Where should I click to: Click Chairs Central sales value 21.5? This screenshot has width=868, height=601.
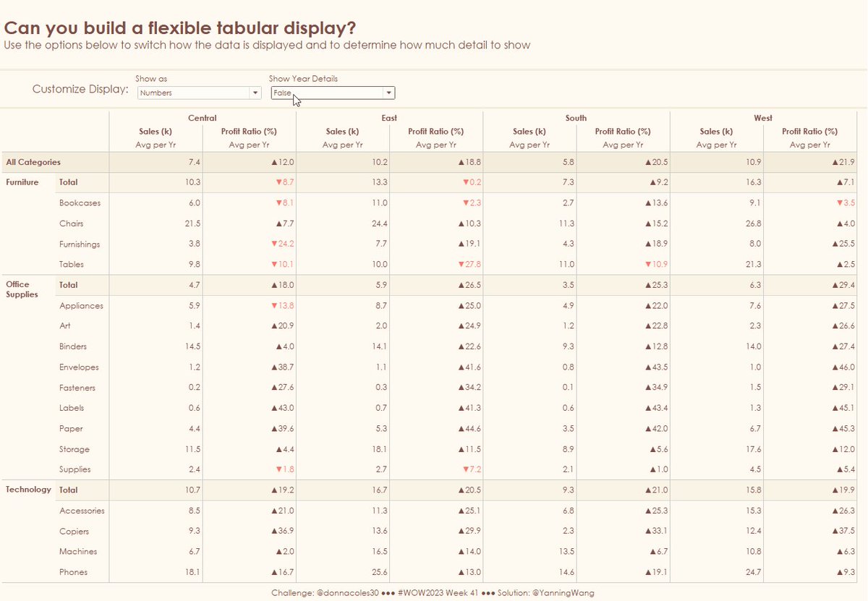pyautogui.click(x=192, y=223)
